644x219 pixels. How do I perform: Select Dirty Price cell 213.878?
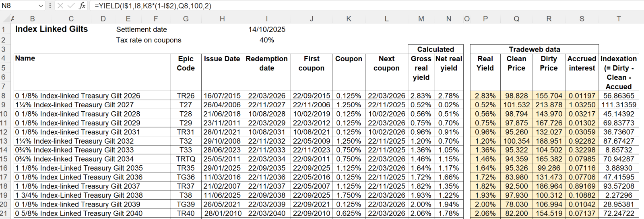click(x=549, y=105)
